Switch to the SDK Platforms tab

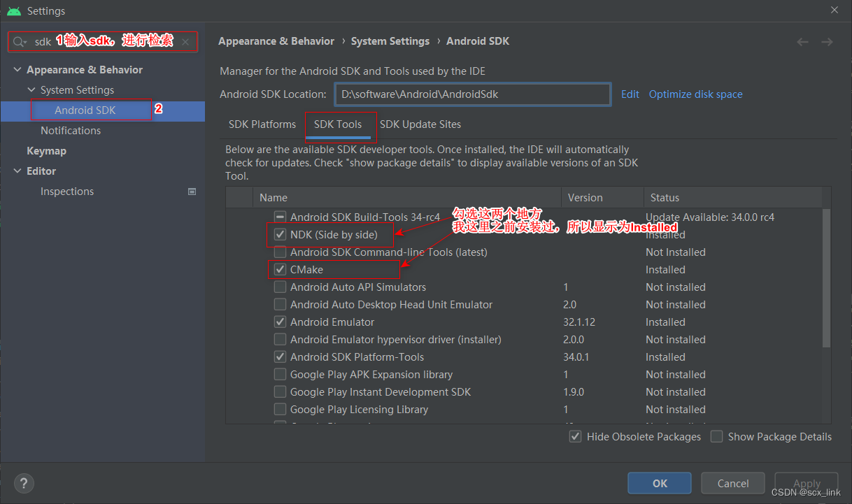262,124
